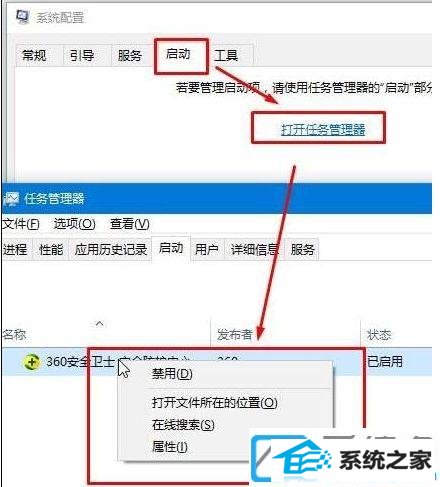Toggle the name column sort arrow
Viewport: 440px width, 487px height.
(99, 323)
